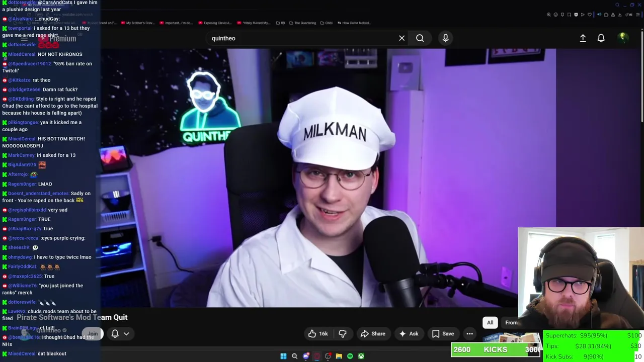
Task: Select the From filter chip
Action: tap(511, 323)
